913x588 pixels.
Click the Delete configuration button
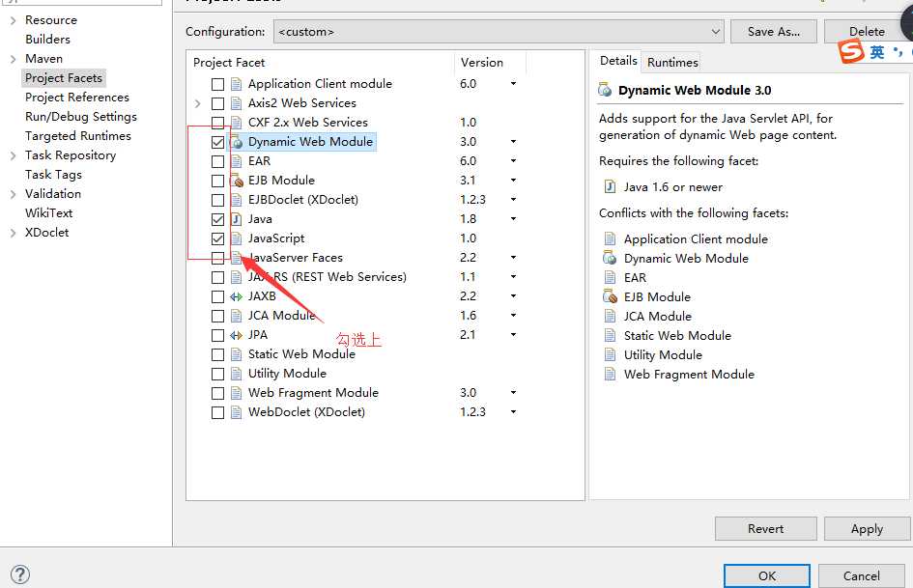pos(867,32)
